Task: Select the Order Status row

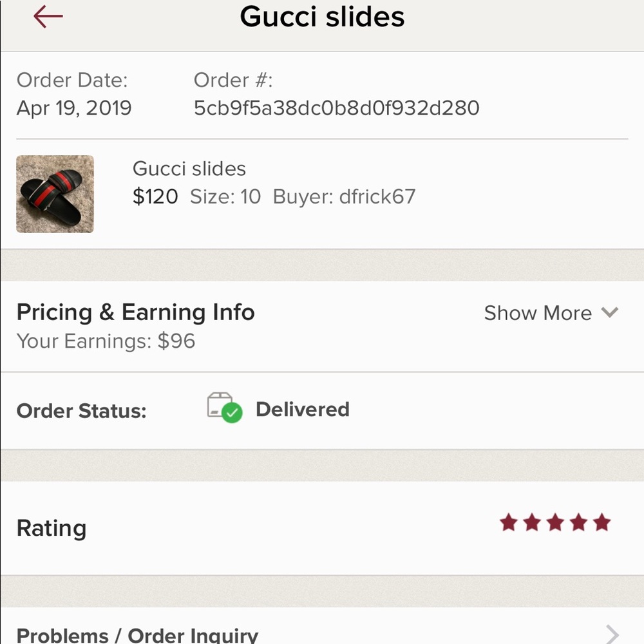Action: click(82, 410)
